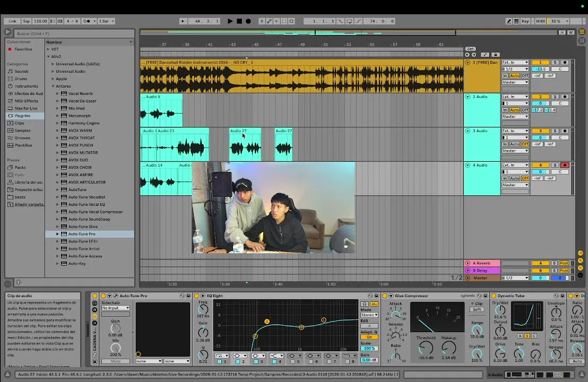Enable EQ Eight band 8 checkbox
This screenshot has width=588, height=382.
(x=347, y=361)
